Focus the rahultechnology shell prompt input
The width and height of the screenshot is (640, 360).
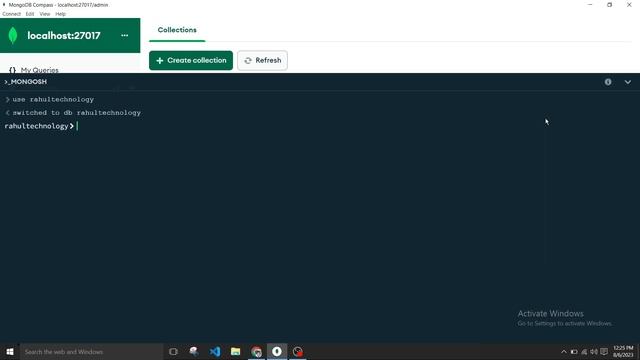point(318,126)
